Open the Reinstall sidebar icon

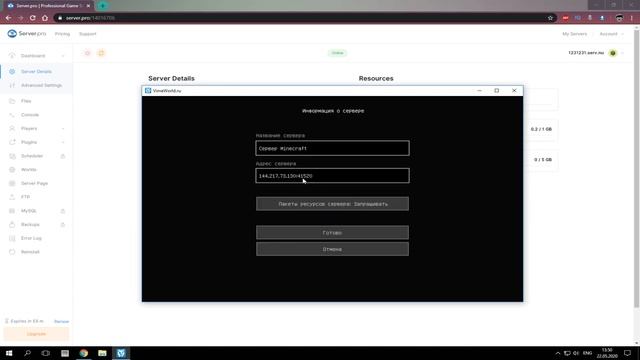point(12,252)
